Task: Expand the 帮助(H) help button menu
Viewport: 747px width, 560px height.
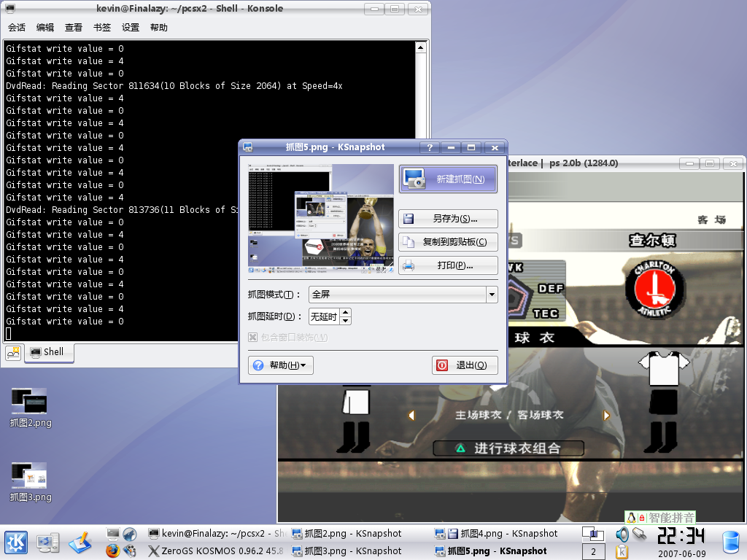Action: [281, 365]
